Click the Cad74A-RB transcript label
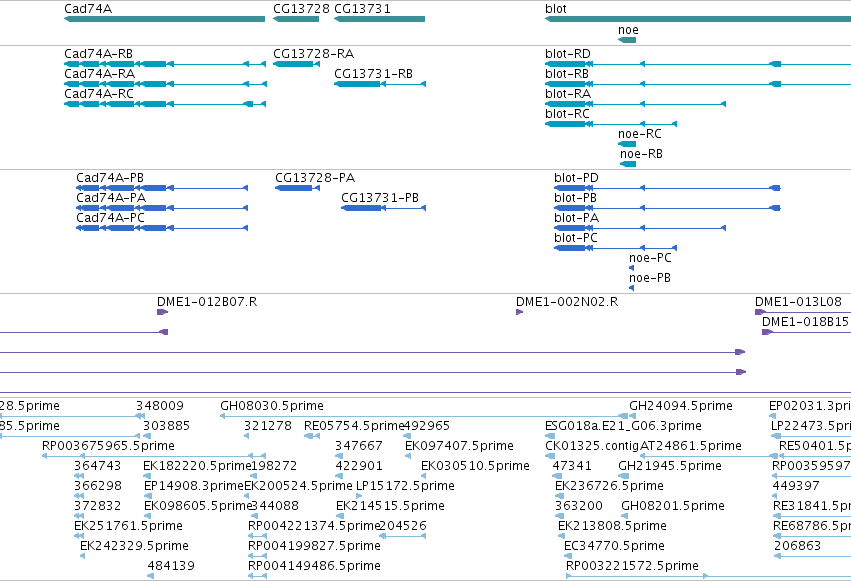This screenshot has height=581, width=851. coord(98,54)
